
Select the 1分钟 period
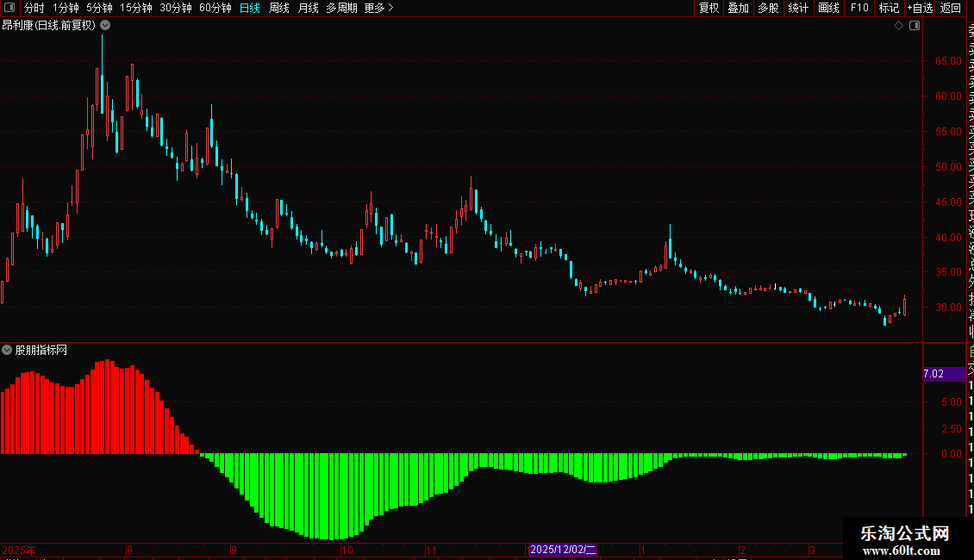coord(66,8)
